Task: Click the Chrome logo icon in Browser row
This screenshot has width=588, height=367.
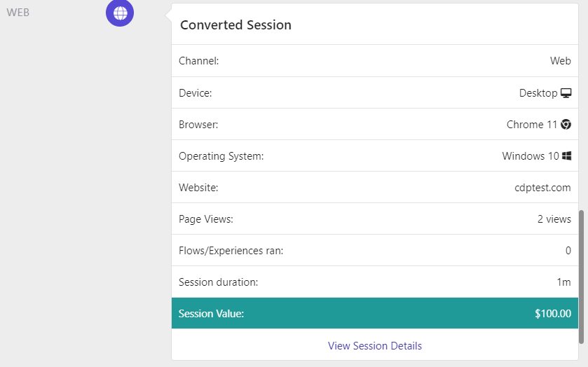Action: click(566, 125)
